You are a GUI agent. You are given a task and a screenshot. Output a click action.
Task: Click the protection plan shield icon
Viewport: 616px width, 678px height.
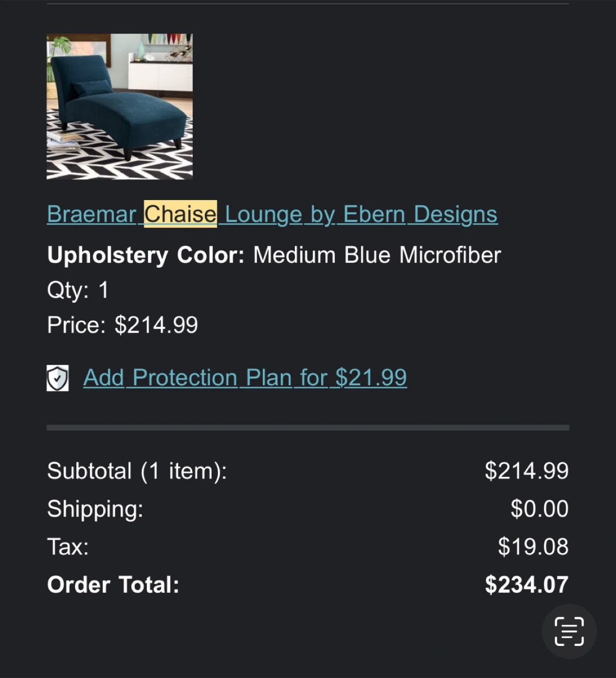(57, 378)
